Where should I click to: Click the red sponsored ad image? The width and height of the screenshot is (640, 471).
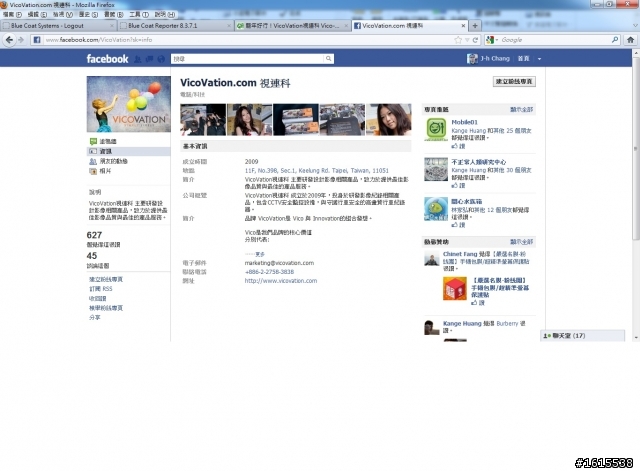pos(455,289)
